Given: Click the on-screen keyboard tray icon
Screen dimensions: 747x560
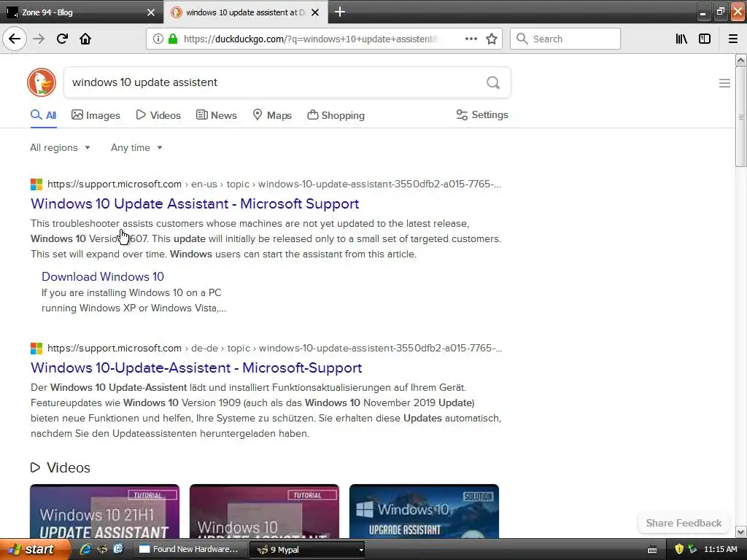Looking at the screenshot, I should (652, 550).
